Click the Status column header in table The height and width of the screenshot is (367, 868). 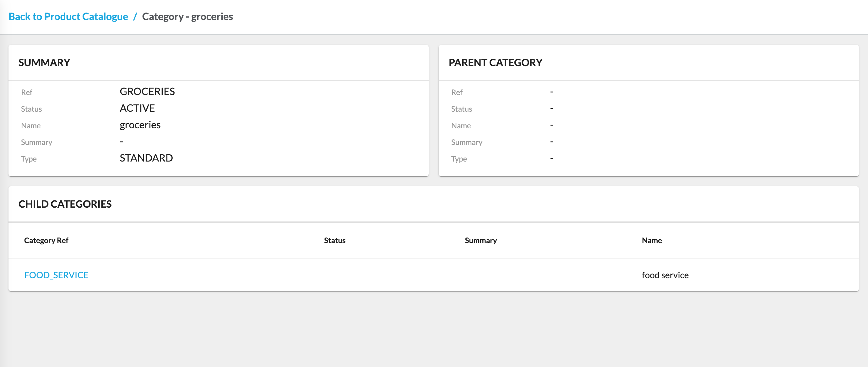334,240
